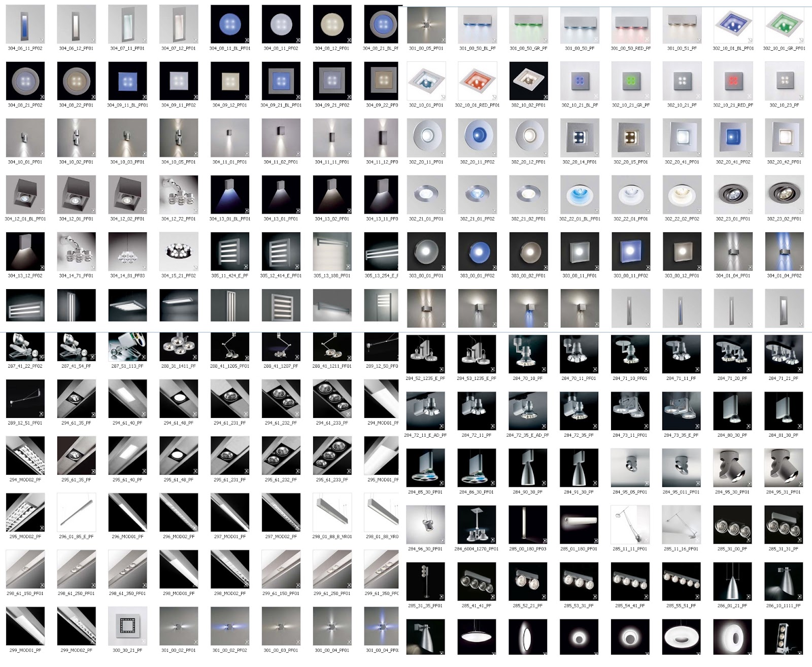This screenshot has width=812, height=667.
Task: Select file name 289_12_51_PF01
Action: point(25,423)
